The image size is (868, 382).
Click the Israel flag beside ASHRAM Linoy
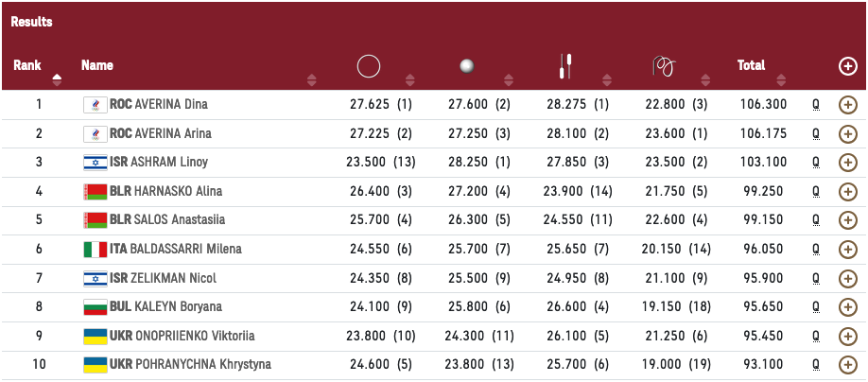(95, 163)
